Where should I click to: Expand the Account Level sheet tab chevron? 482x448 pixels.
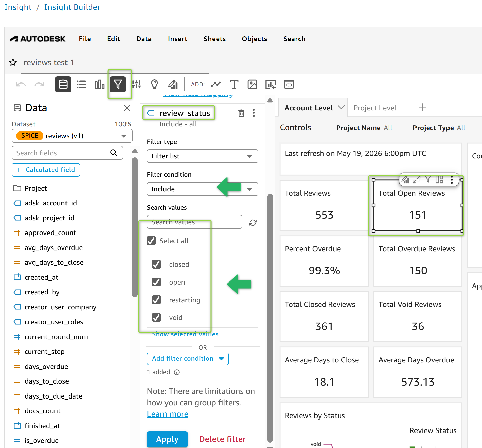[x=341, y=107]
